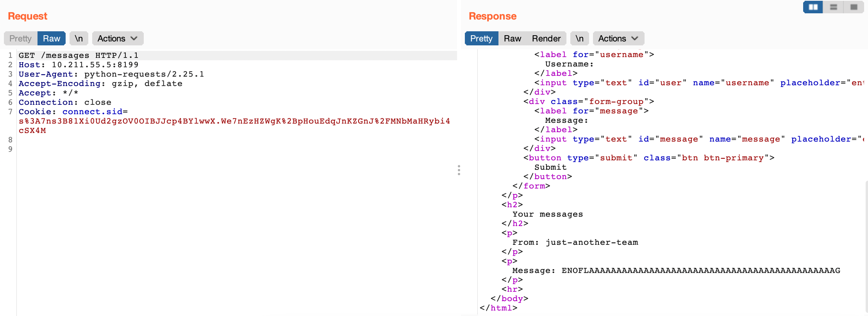Click the three-dot divider handle between panels

coord(459,170)
